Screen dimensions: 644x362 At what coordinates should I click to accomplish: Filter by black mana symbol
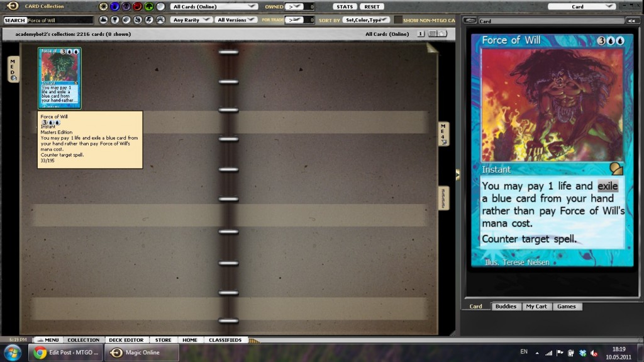pos(126,6)
